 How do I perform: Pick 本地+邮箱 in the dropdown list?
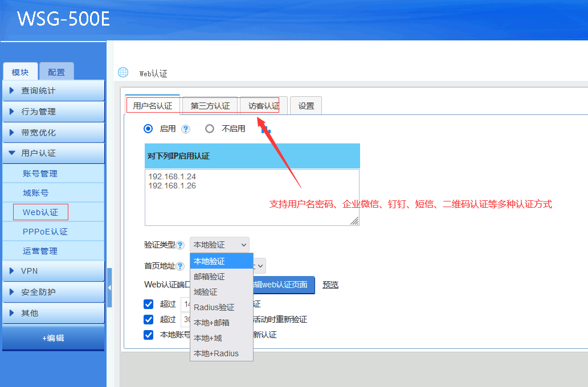coord(212,323)
